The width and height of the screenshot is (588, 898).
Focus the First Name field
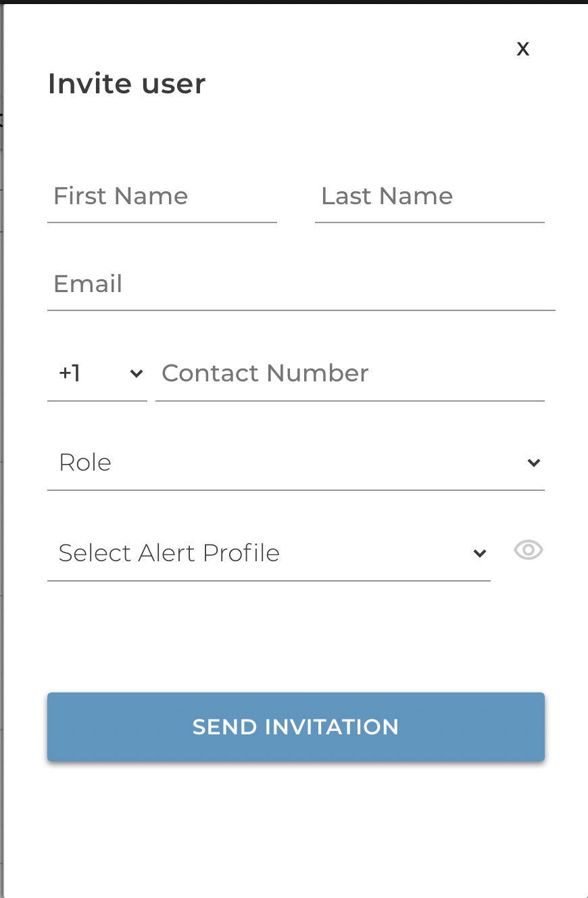(162, 196)
